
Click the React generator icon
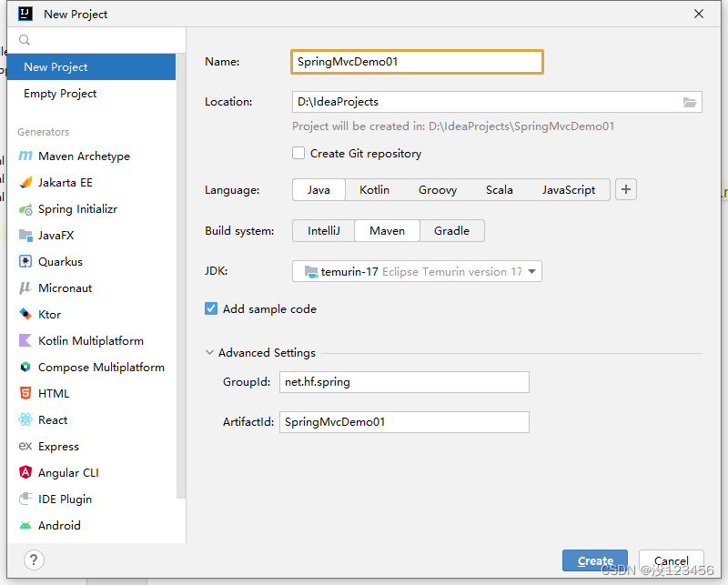point(25,419)
